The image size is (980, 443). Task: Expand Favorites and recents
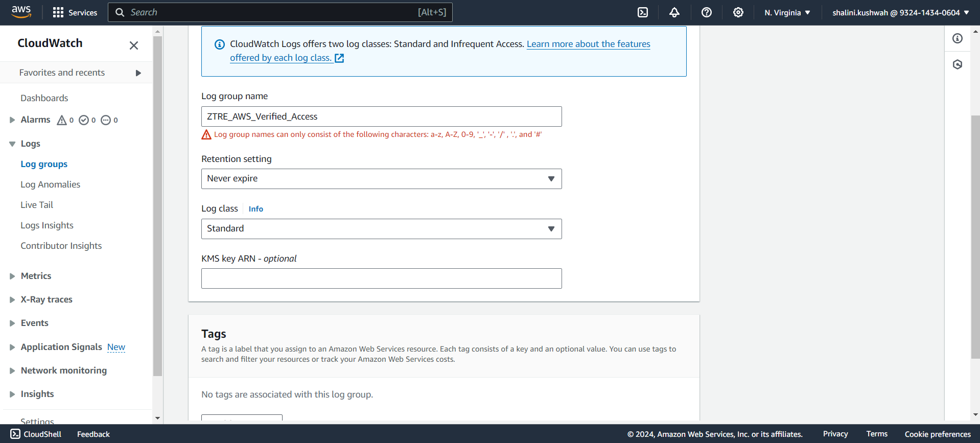[x=138, y=73]
